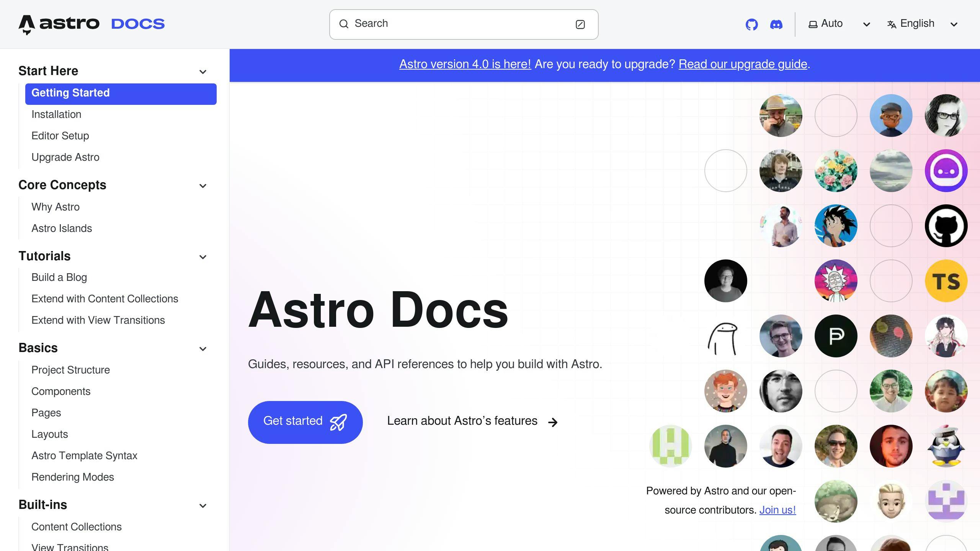Click the Astro Docs logo

click(x=91, y=24)
